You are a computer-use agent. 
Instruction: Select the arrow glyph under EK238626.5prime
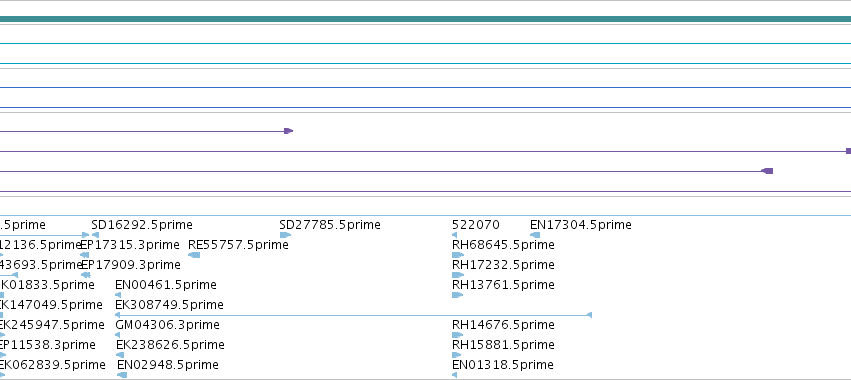(x=120, y=355)
